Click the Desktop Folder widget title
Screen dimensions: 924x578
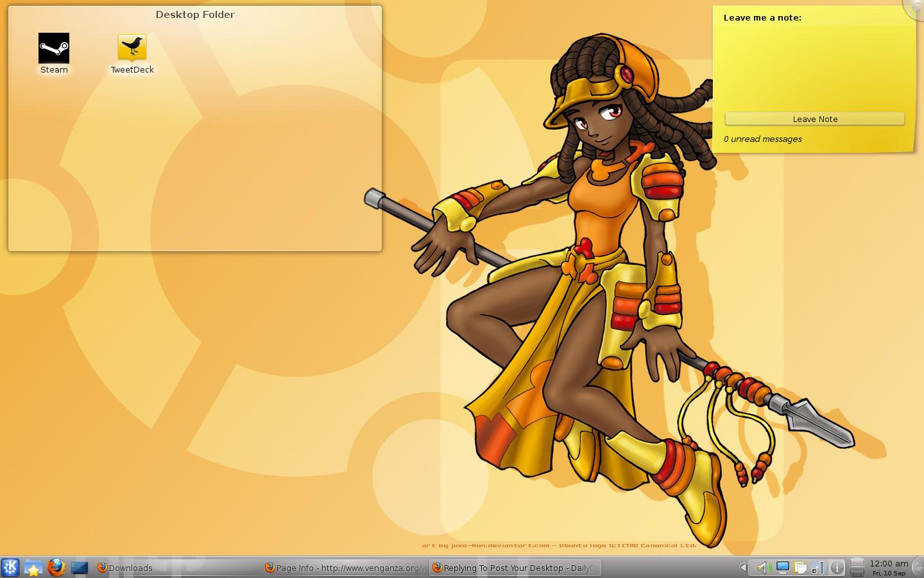[195, 15]
